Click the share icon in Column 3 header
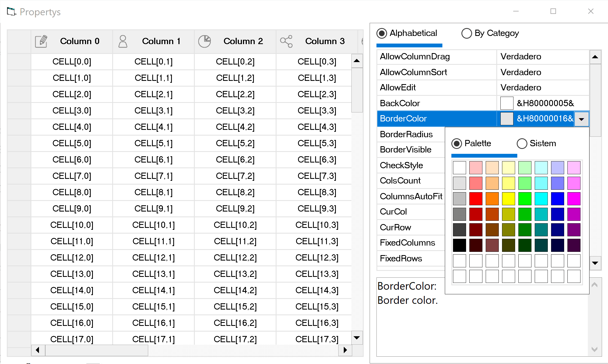This screenshot has width=608, height=364. 286,41
